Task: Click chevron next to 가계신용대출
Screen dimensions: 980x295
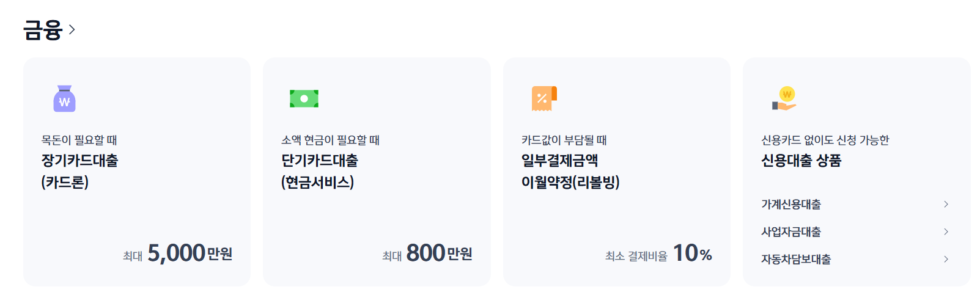Action: 946,204
